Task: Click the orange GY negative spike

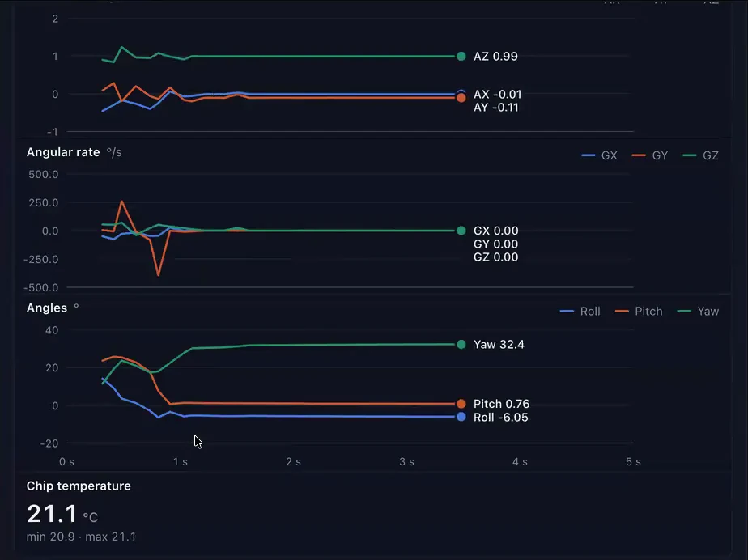Action: (158, 274)
